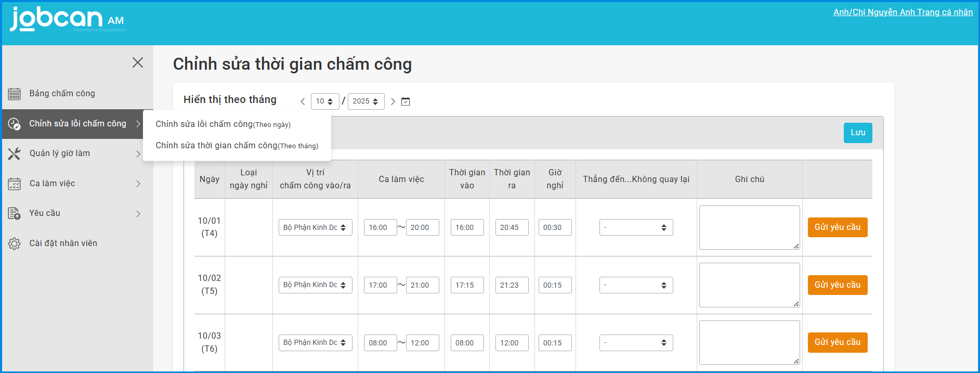Screen dimensions: 980x373
Task: Click the Yêu cầu document icon
Action: pos(14,213)
